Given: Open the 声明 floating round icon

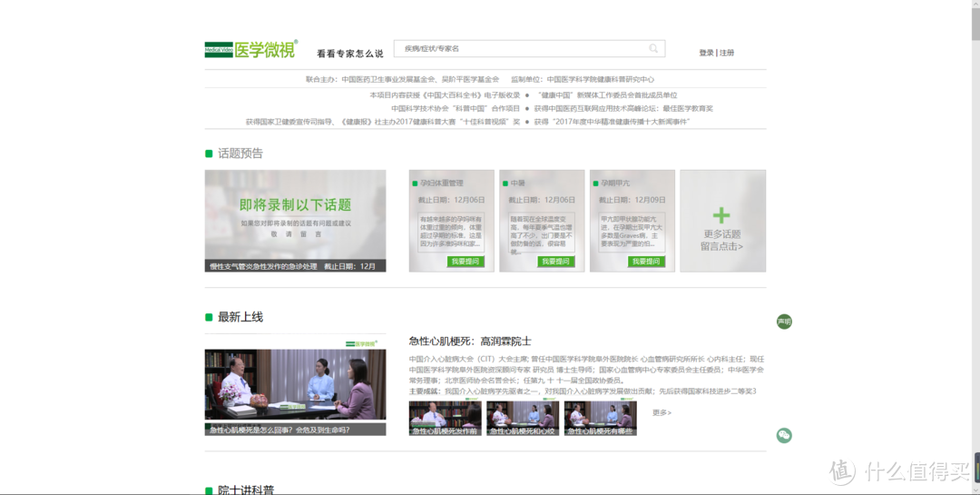Looking at the screenshot, I should tap(784, 322).
